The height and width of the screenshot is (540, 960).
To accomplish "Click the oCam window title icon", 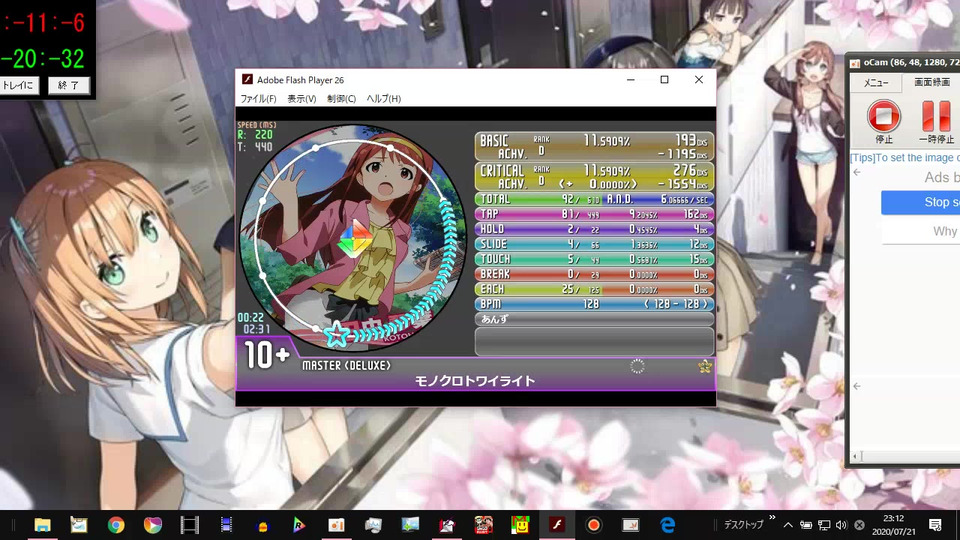I will 855,62.
